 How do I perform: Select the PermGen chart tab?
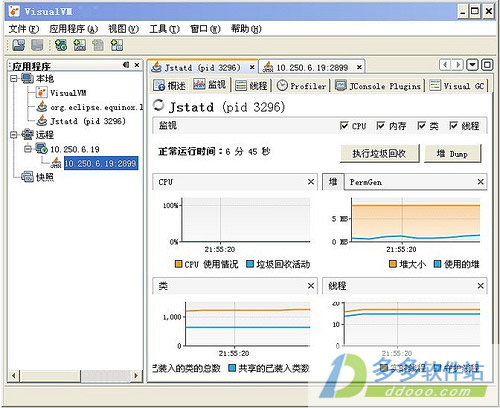(366, 182)
